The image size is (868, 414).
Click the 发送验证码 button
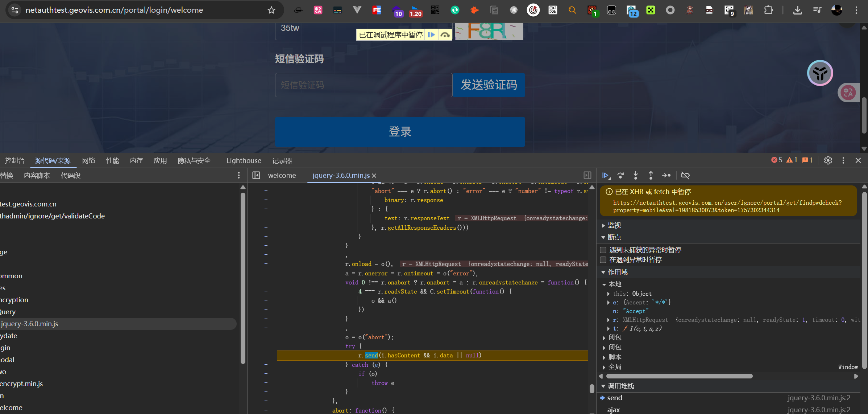pos(489,85)
